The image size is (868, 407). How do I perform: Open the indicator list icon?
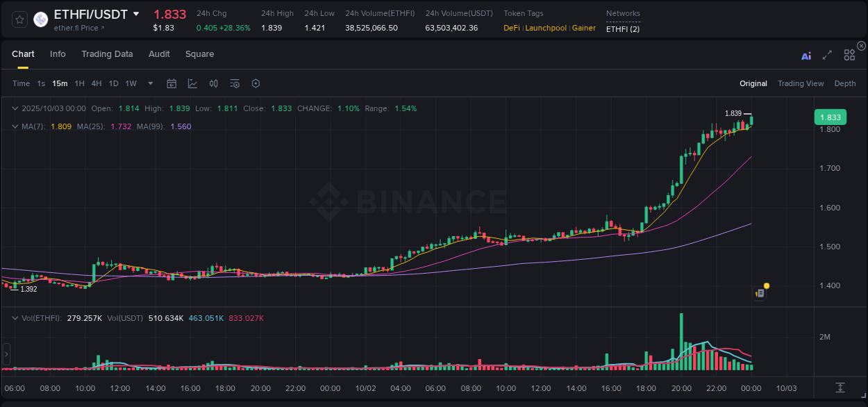click(x=234, y=83)
